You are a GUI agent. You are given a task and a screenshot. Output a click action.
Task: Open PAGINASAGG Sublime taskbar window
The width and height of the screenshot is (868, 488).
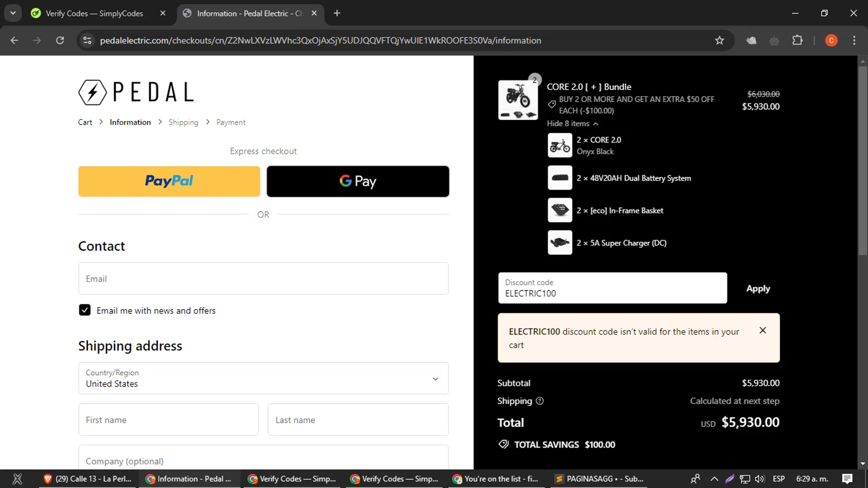[599, 479]
